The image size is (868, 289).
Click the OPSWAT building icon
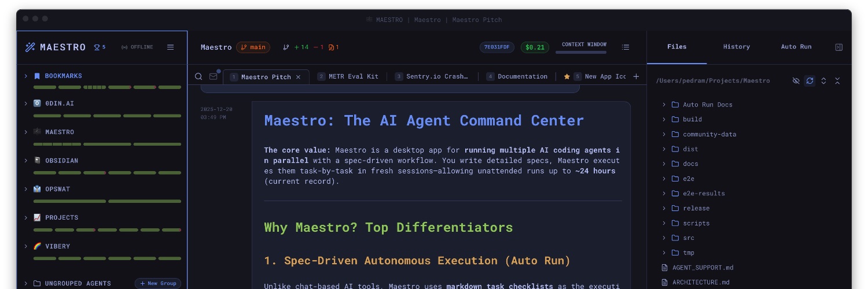click(x=37, y=189)
